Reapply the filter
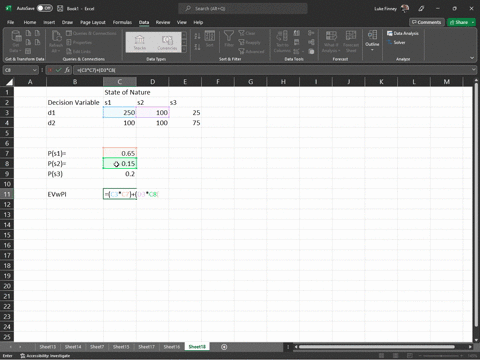The image size is (480, 360). pyautogui.click(x=250, y=42)
